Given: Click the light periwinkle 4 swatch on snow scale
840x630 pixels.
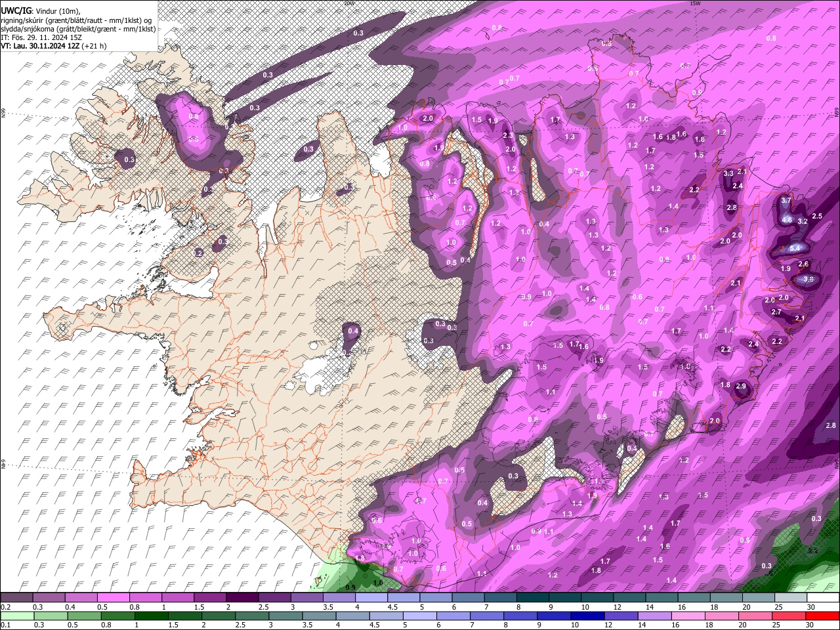Looking at the screenshot, I should coord(371,597).
